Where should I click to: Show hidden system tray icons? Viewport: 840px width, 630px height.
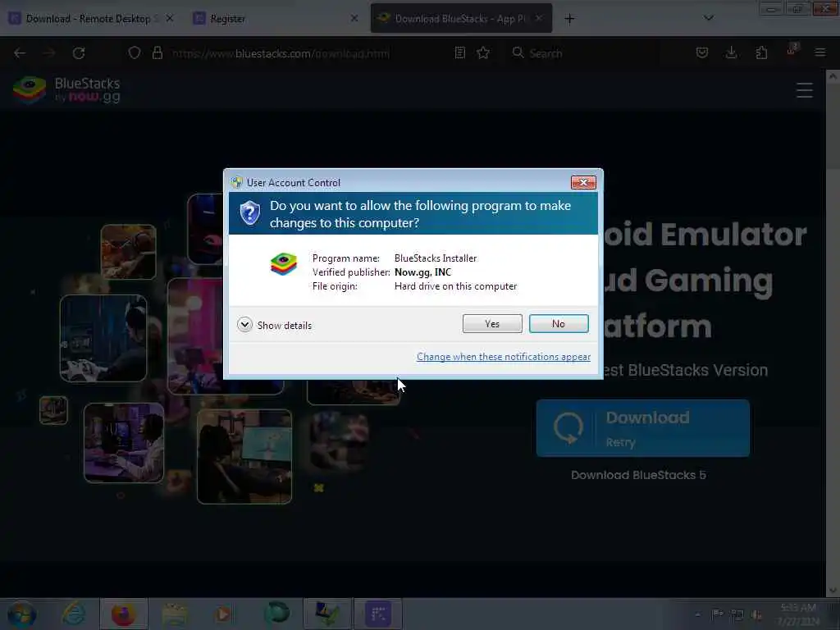coord(697,615)
